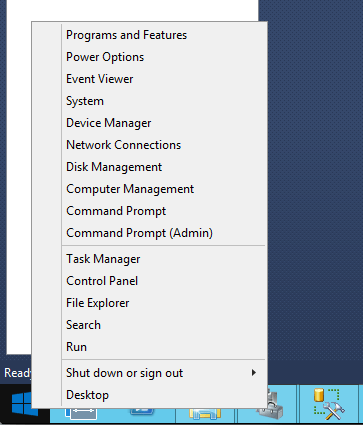Select Disk Management
Image resolution: width=363 pixels, height=425 pixels.
point(114,167)
